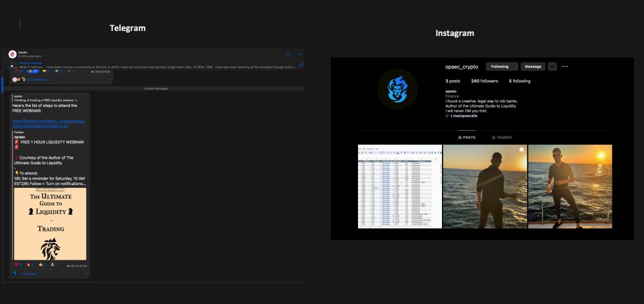
Task: Click the blue lion Instagram profile picture
Action: 397,89
